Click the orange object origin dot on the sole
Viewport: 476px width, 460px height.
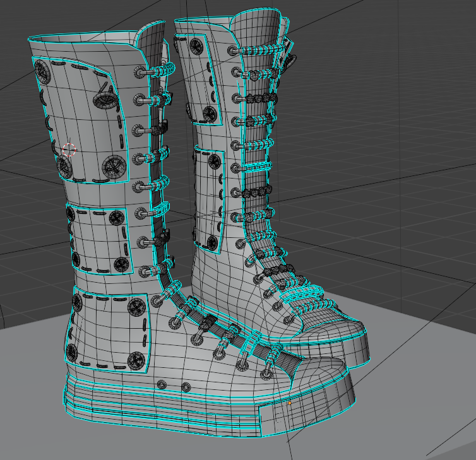[x=290, y=403]
